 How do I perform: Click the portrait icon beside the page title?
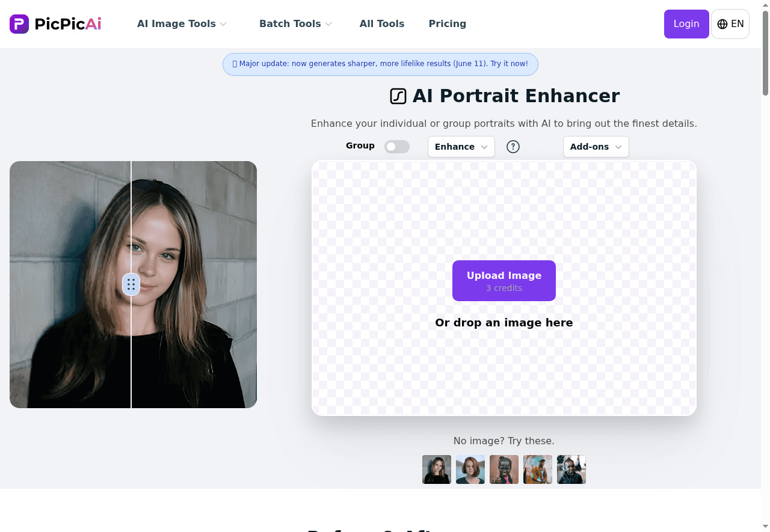pyautogui.click(x=398, y=96)
